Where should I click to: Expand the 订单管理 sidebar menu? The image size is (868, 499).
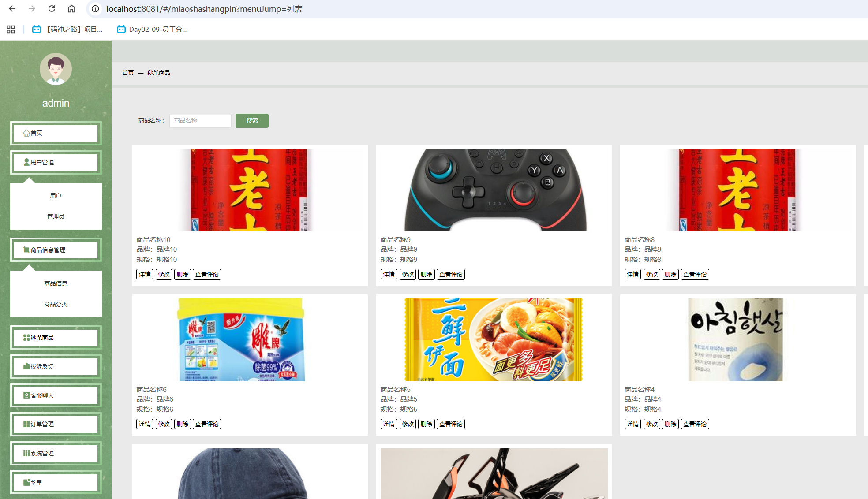(x=56, y=424)
